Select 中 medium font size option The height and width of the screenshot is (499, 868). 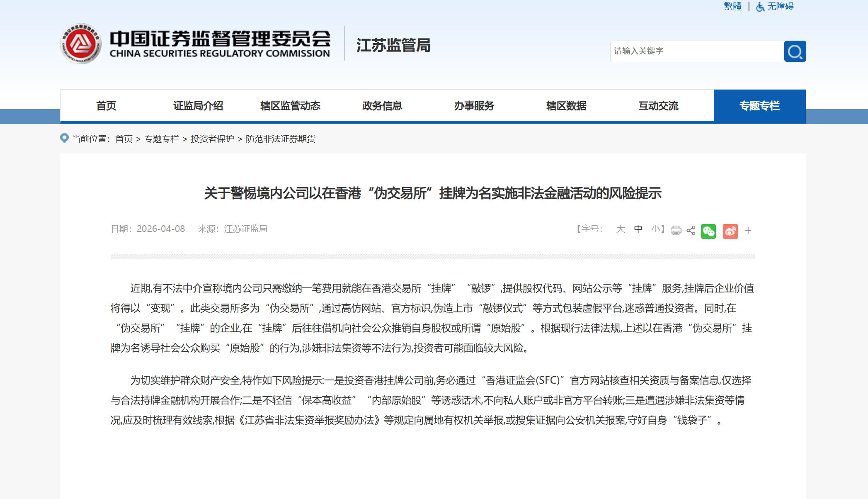click(x=638, y=229)
